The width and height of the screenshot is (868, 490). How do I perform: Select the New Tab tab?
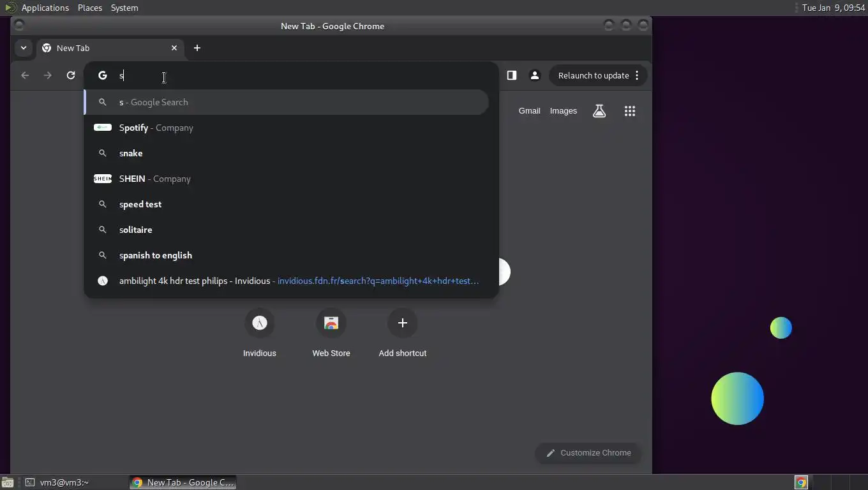[110, 48]
